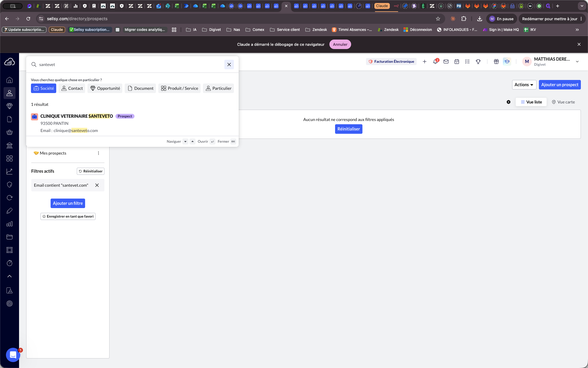
Task: Click Réinitialiser next to Filtres actifs
Action: pos(90,171)
